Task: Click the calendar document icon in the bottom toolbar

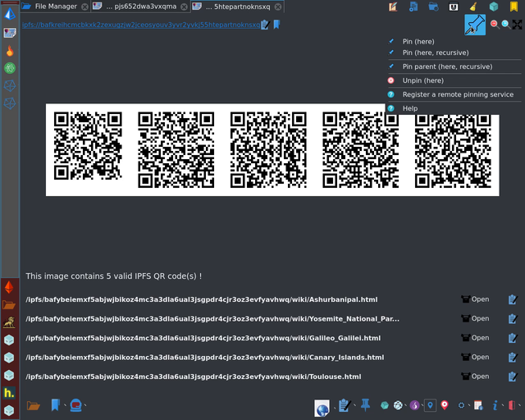Action: pyautogui.click(x=478, y=405)
